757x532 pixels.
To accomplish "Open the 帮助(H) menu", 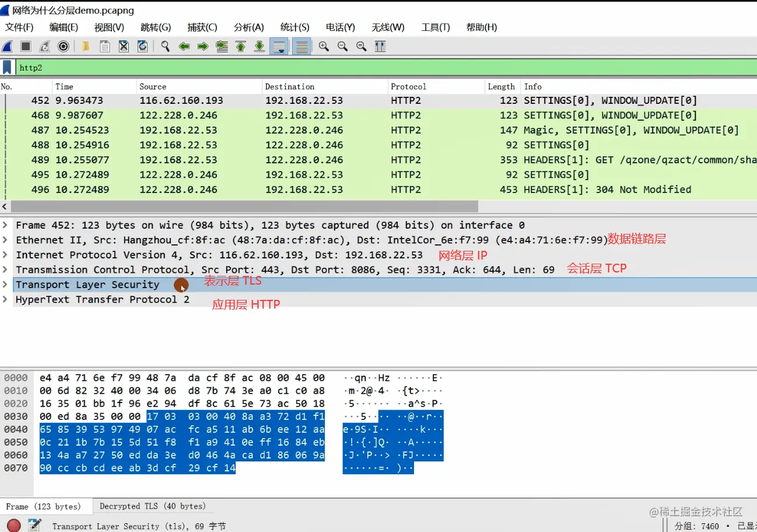I will pos(482,27).
